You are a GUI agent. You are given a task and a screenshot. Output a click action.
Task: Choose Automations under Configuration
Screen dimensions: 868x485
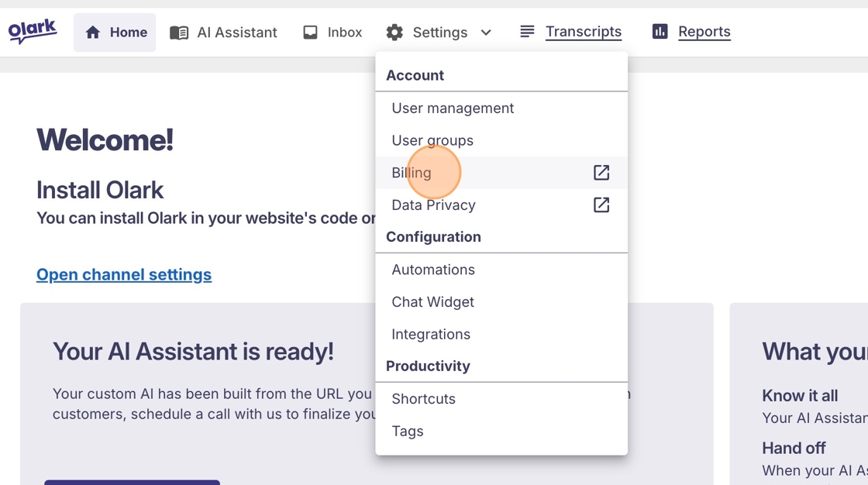pyautogui.click(x=433, y=270)
